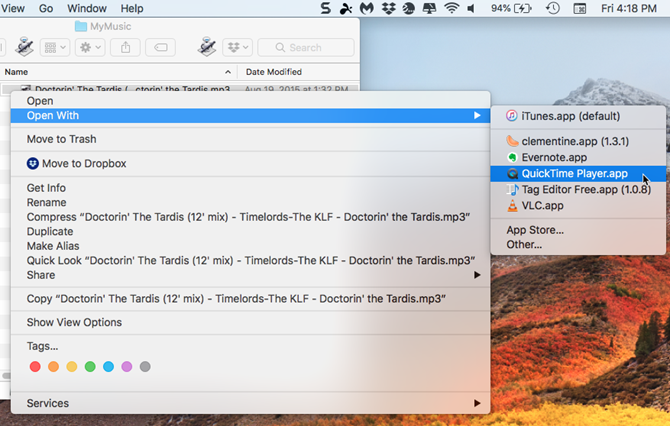Click the Finder Edit Tags toolbar button
Viewport: 670px width, 426px height.
pos(160,47)
